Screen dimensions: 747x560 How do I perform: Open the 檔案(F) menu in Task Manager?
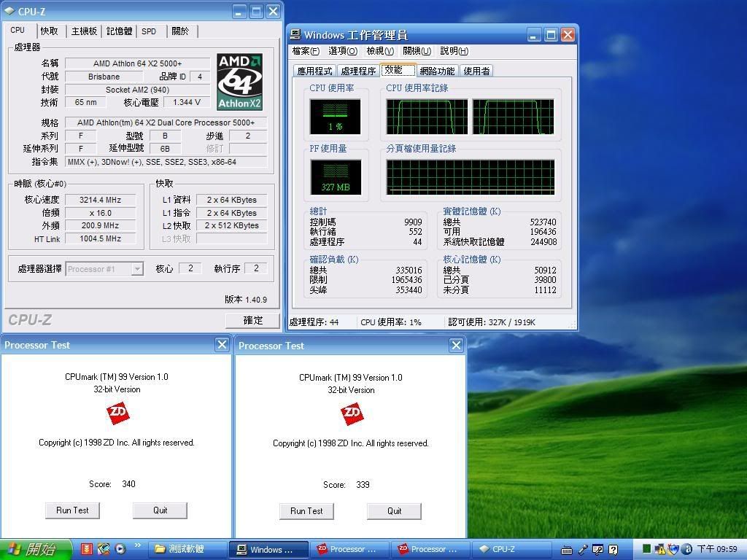306,51
